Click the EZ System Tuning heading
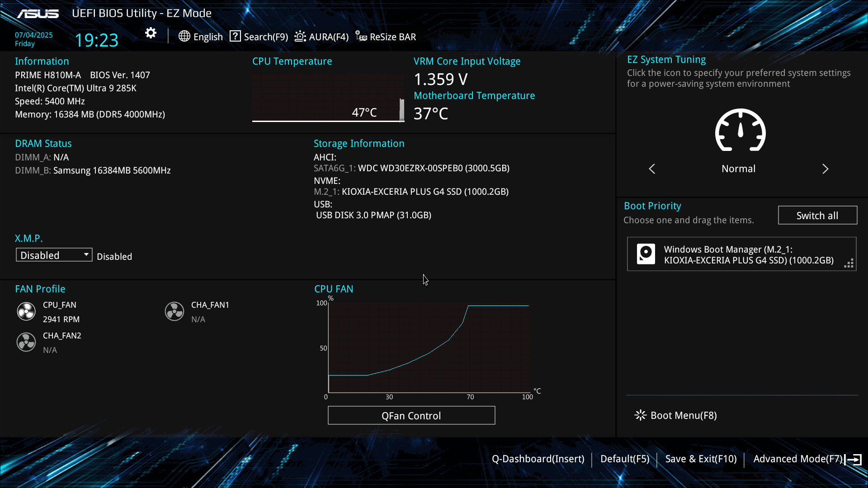 pos(666,60)
